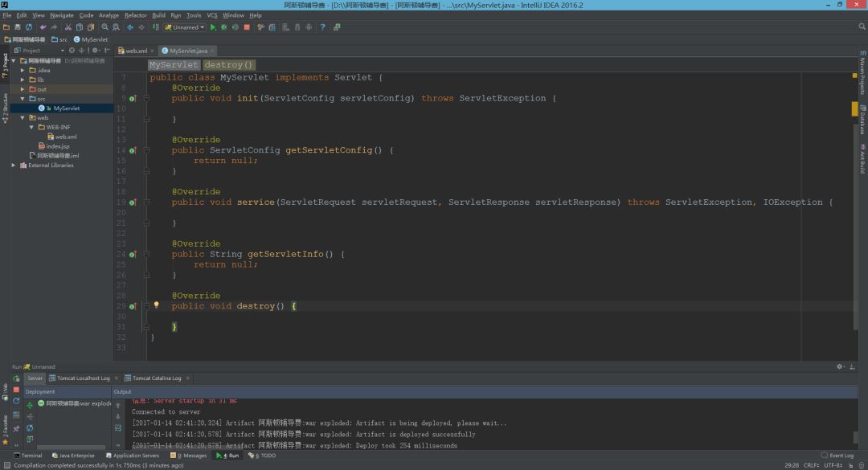868x470 pixels.
Task: Open Java Enterprise tool window button
Action: (x=73, y=456)
